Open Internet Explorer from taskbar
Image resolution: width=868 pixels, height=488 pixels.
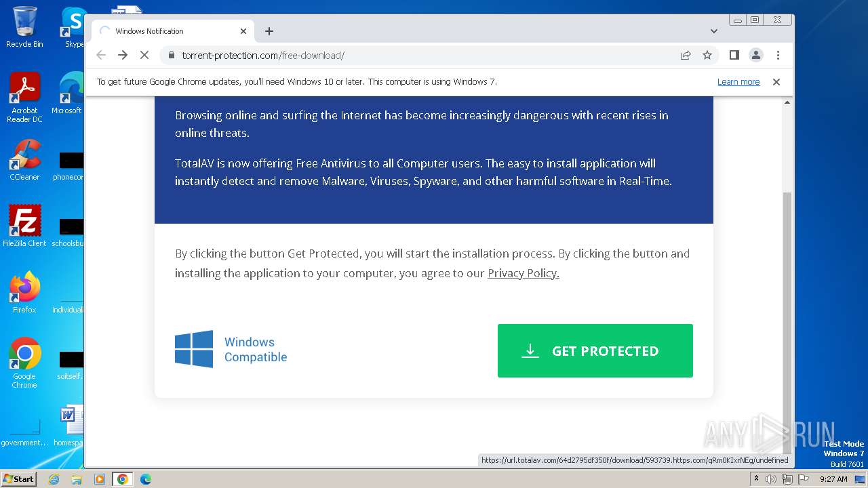[54, 479]
